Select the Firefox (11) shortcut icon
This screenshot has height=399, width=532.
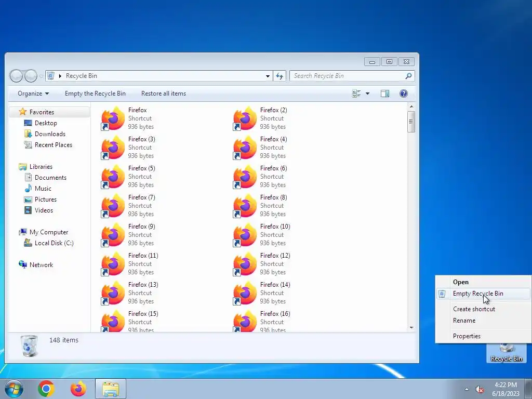click(113, 264)
